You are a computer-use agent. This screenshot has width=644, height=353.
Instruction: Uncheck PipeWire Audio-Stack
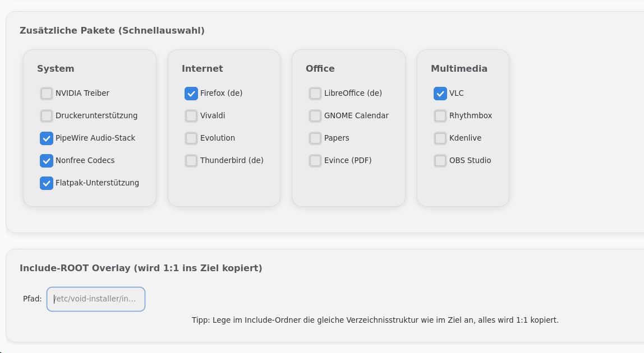[47, 138]
